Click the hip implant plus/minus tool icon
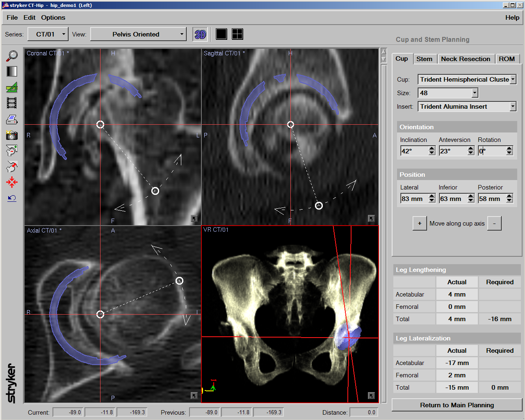Image resolution: width=525 pixels, height=420 pixels. tap(12, 151)
